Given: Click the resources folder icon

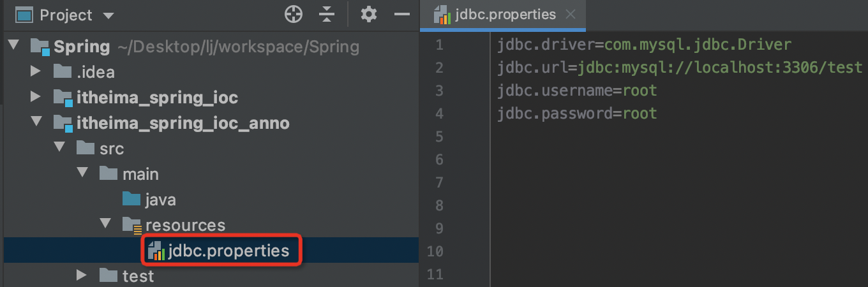Looking at the screenshot, I should click(x=133, y=225).
